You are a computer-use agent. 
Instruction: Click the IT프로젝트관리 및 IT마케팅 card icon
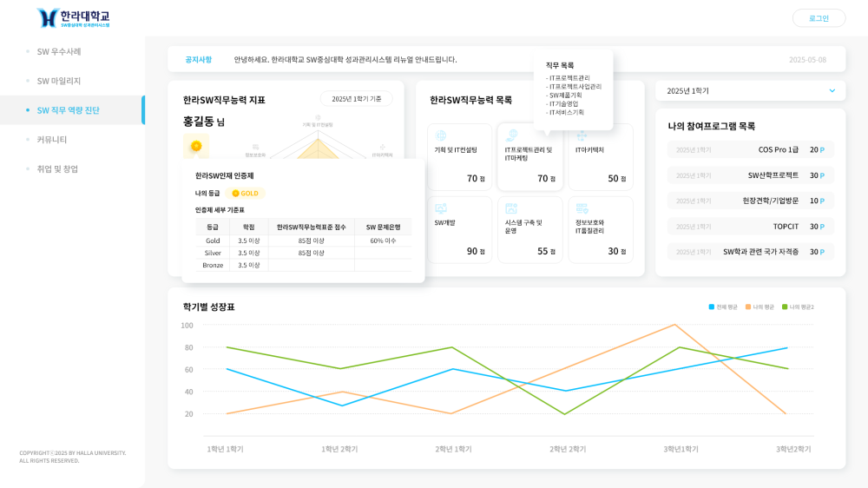tap(511, 135)
